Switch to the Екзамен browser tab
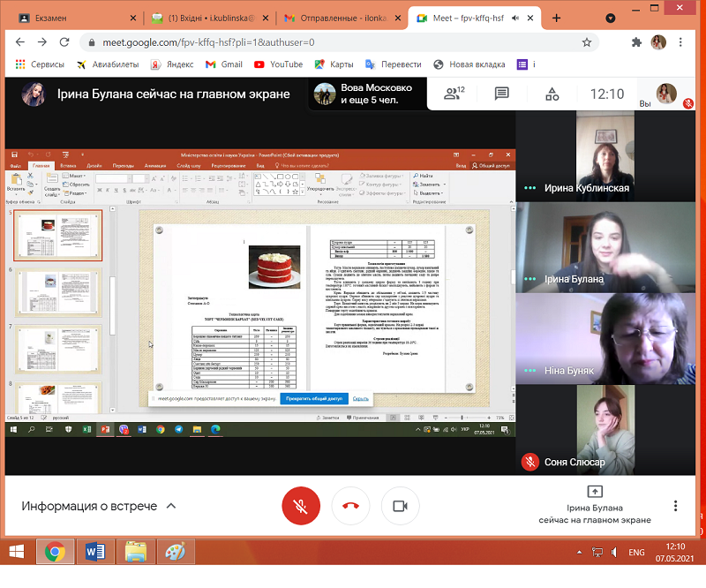This screenshot has width=706, height=588. tap(76, 18)
